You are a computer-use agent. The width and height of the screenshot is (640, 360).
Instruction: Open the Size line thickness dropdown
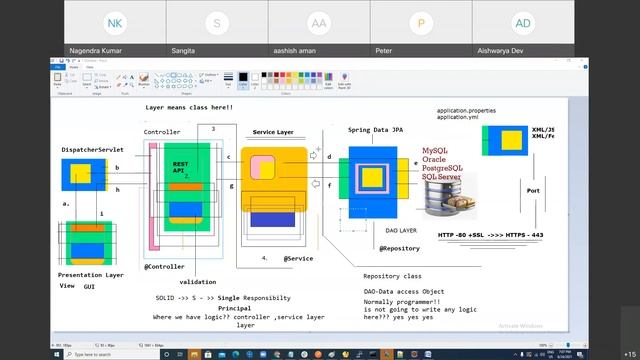click(228, 80)
